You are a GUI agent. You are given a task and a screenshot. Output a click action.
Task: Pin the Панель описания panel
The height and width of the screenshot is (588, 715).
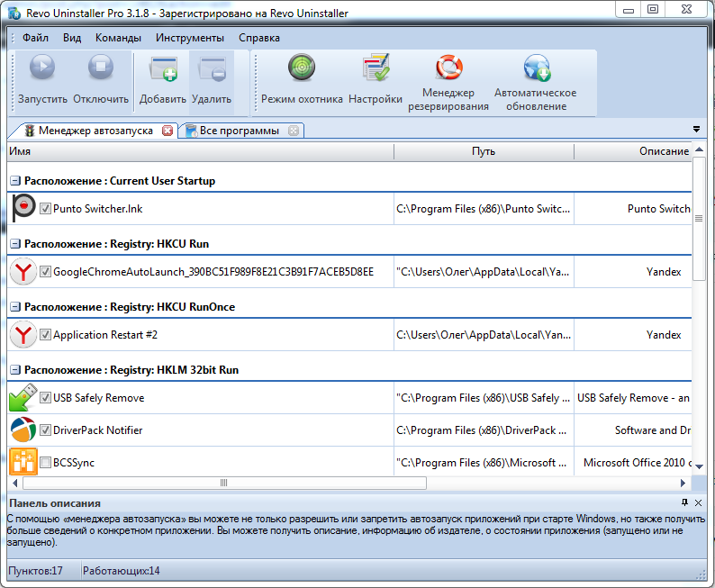[x=684, y=502]
